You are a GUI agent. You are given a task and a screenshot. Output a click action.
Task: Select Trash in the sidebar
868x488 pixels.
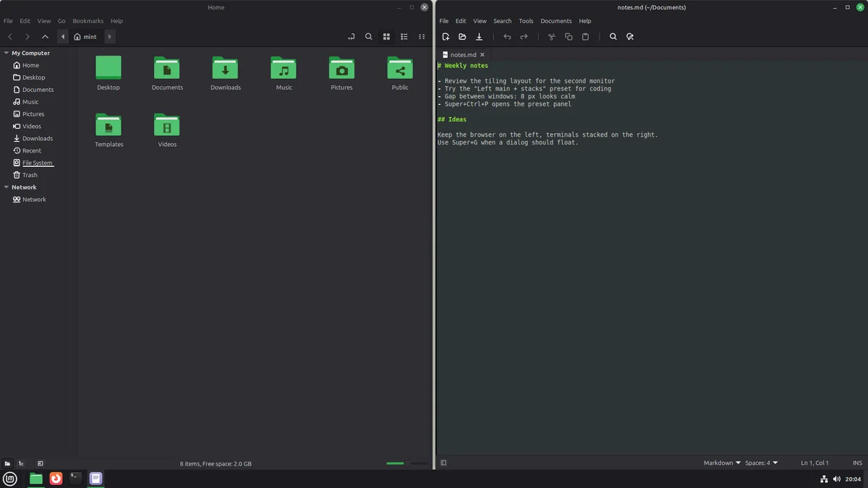38,175
